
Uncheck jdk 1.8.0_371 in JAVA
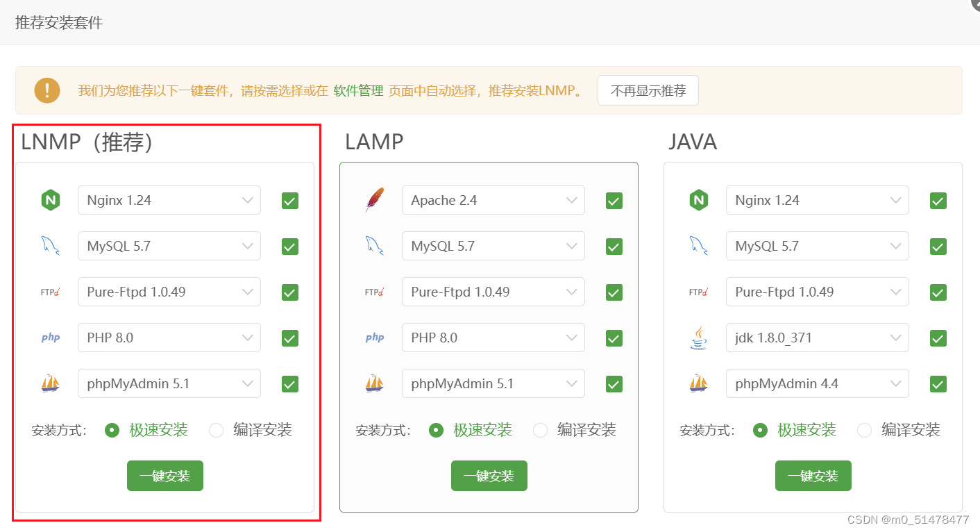coord(938,338)
